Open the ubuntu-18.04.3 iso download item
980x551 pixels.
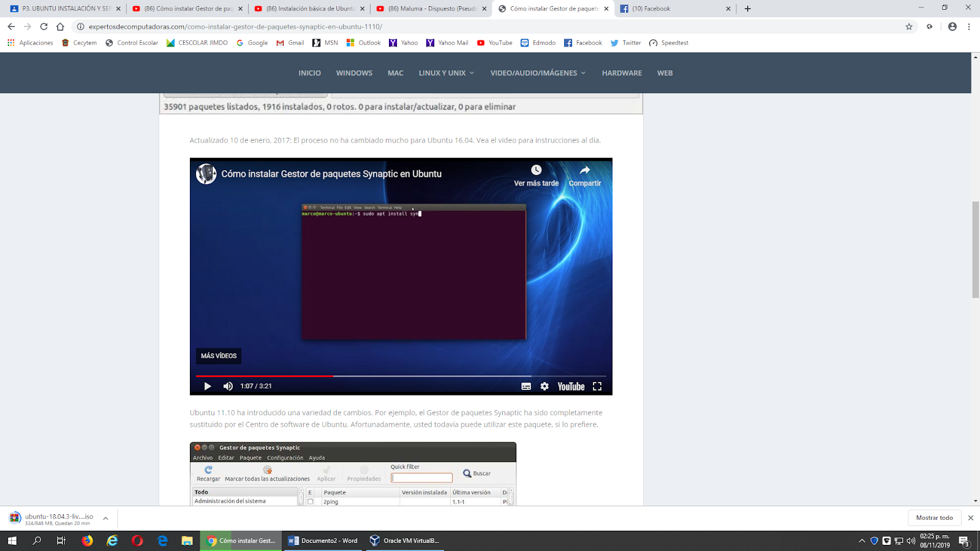(x=52, y=519)
